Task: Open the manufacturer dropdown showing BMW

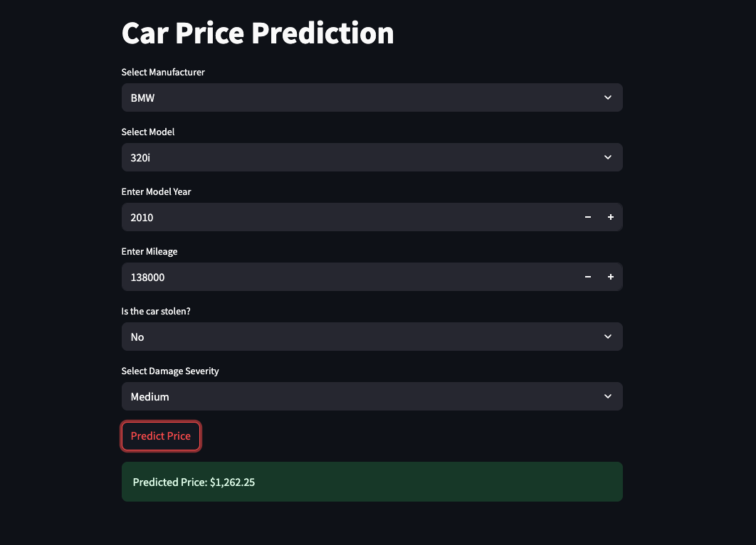Action: click(x=356, y=97)
